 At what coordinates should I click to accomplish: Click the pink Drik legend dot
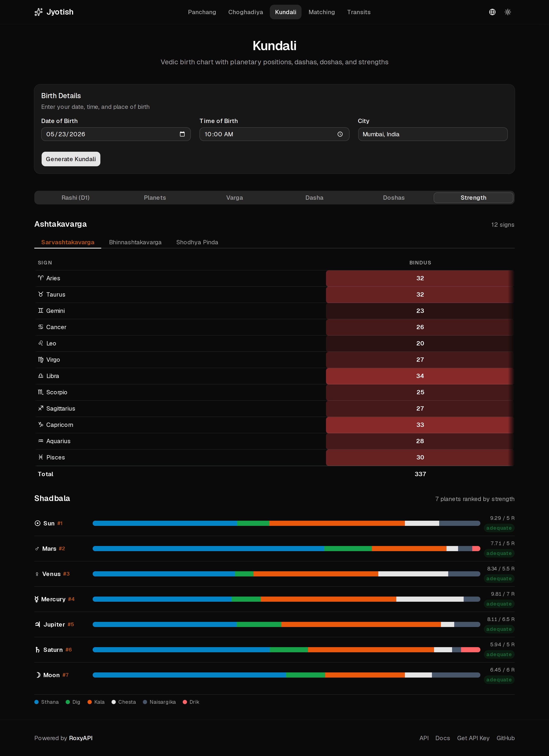click(x=185, y=702)
